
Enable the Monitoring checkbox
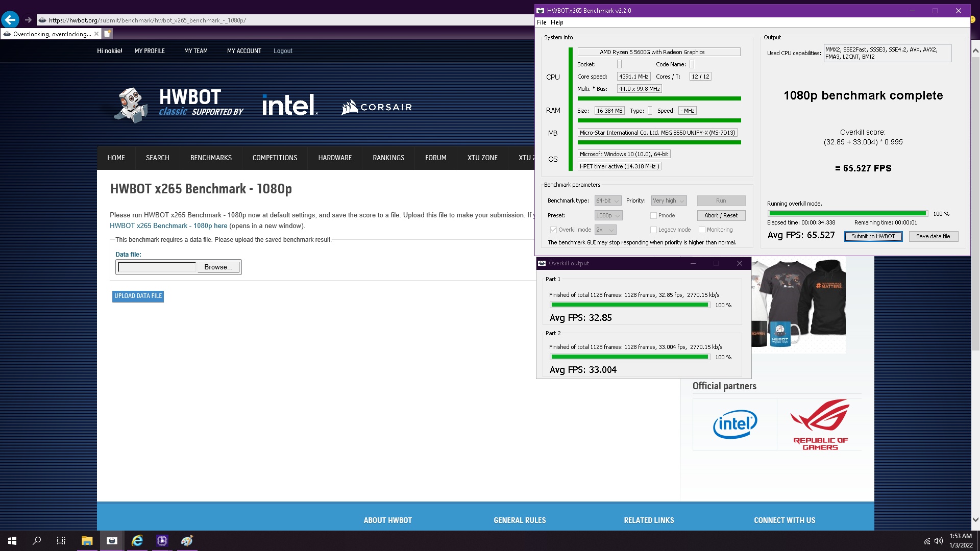click(702, 230)
